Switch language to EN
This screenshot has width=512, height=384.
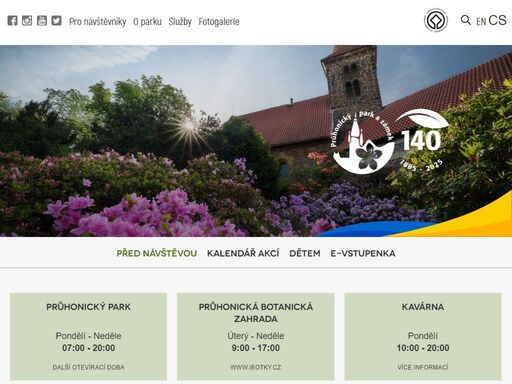click(481, 22)
